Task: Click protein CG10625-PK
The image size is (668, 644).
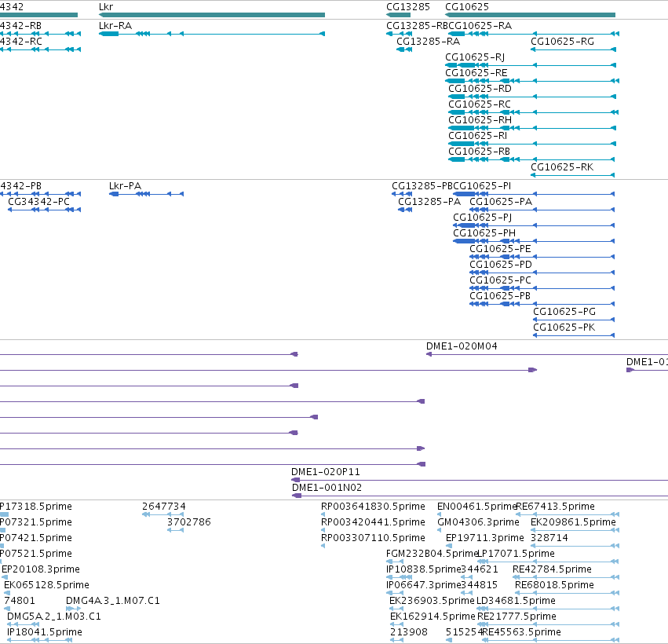Action: pyautogui.click(x=574, y=335)
